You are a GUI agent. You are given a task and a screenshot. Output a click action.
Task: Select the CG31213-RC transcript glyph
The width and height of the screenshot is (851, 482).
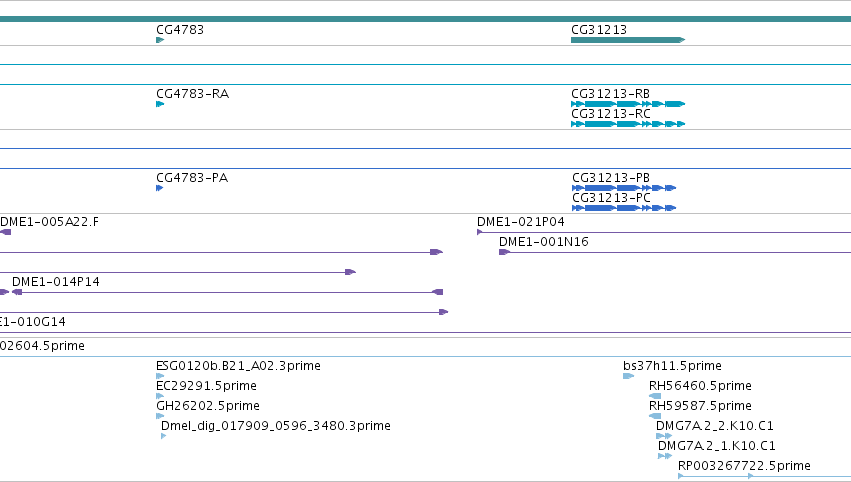coord(628,124)
